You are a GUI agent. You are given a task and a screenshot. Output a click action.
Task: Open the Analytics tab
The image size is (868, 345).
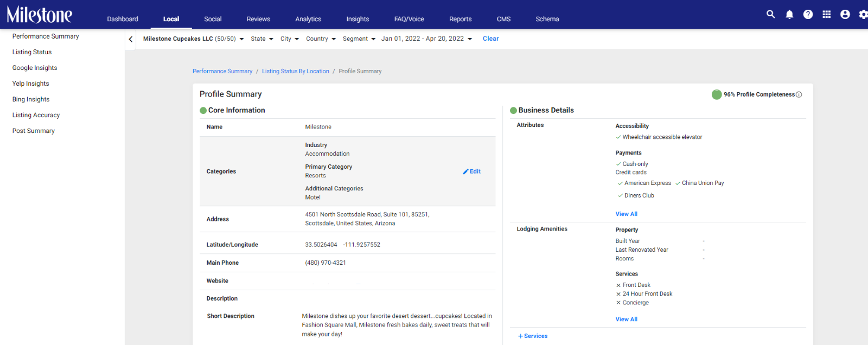click(308, 19)
